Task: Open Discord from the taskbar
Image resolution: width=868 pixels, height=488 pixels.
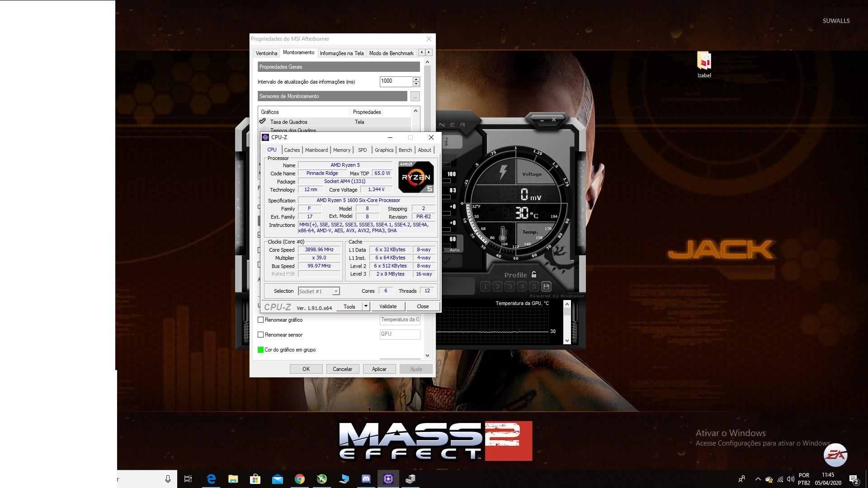Action: coord(366,479)
